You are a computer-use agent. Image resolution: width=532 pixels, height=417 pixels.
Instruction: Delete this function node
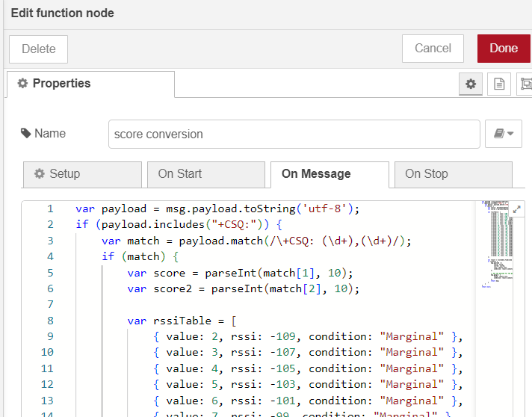[38, 49]
